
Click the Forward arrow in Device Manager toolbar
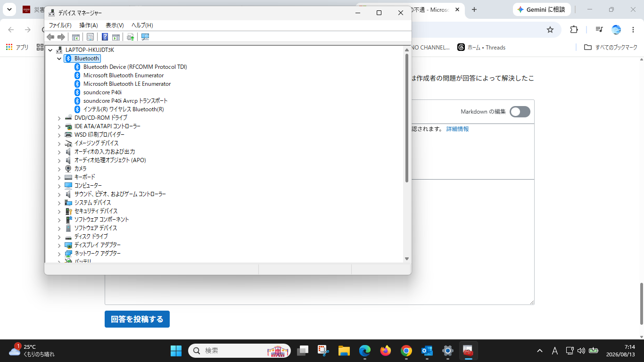point(61,37)
